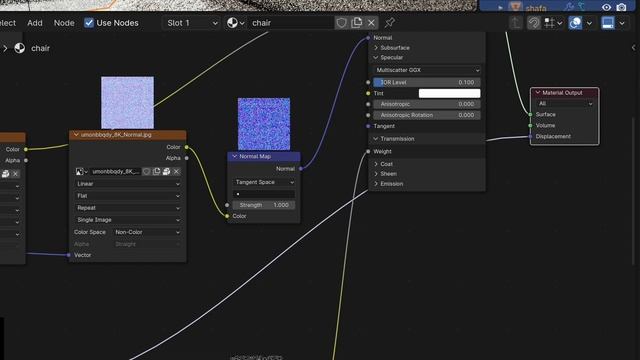Click the chair breadcrumb material icon

(19, 48)
